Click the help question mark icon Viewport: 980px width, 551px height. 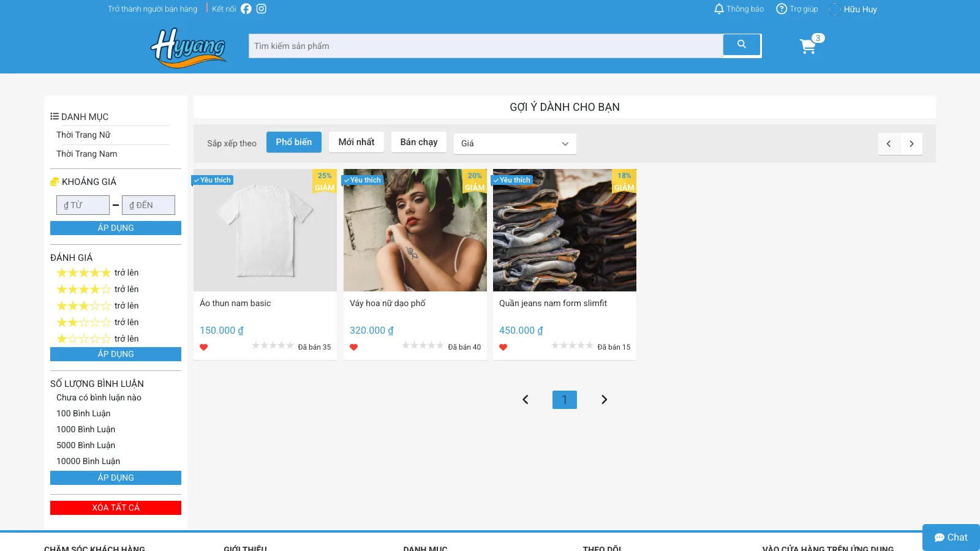tap(782, 9)
